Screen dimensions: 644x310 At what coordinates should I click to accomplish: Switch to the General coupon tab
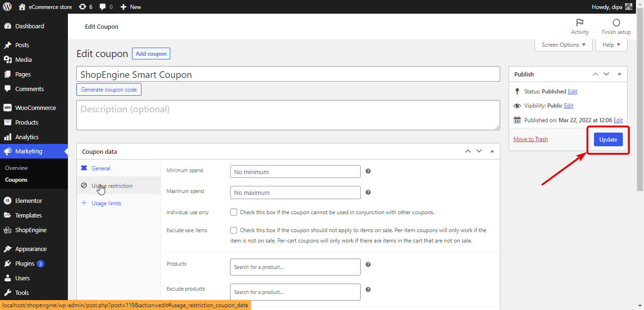pos(119,168)
